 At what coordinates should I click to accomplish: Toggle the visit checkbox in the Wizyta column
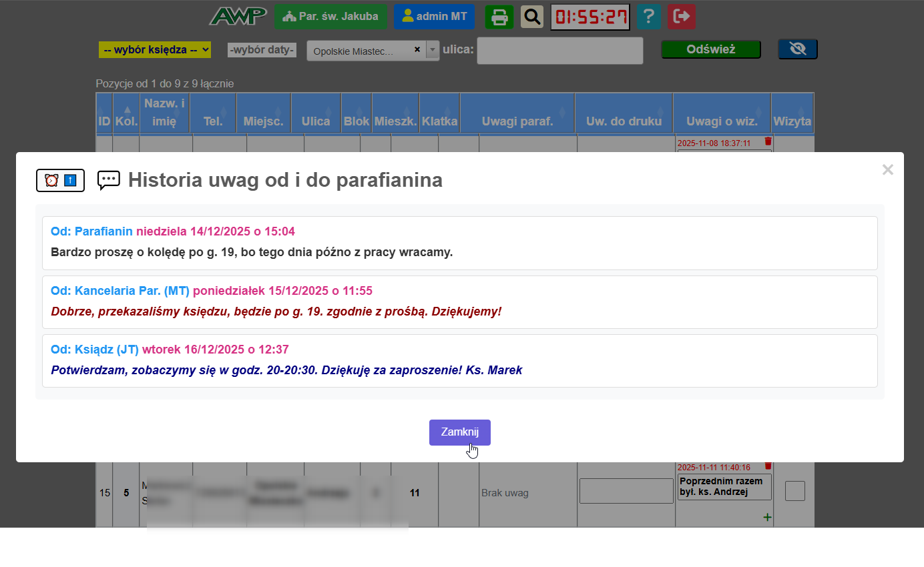click(x=794, y=492)
